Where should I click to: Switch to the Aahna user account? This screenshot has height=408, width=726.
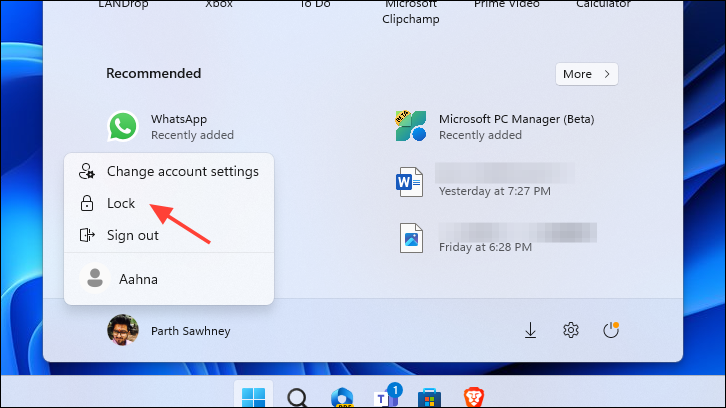coord(169,279)
